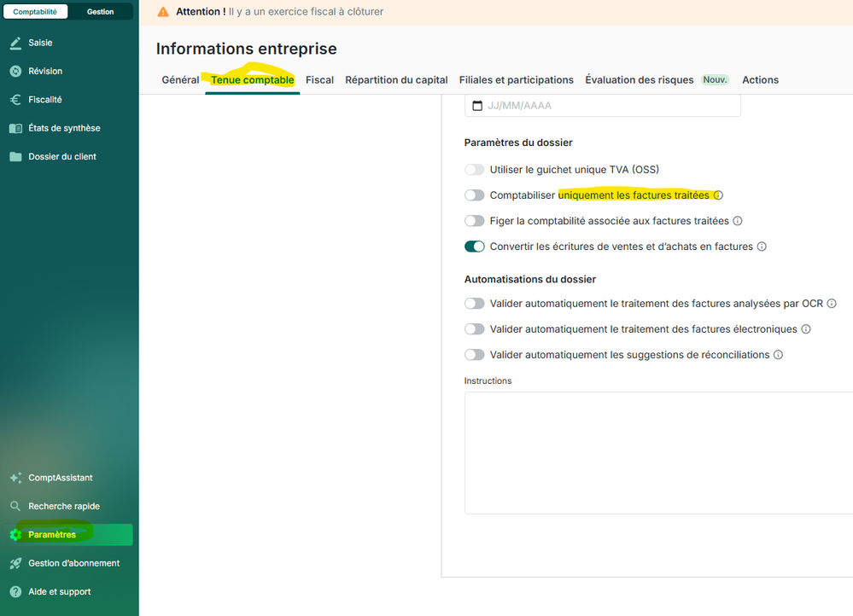
Task: Click the calendar icon in date field
Action: [478, 106]
